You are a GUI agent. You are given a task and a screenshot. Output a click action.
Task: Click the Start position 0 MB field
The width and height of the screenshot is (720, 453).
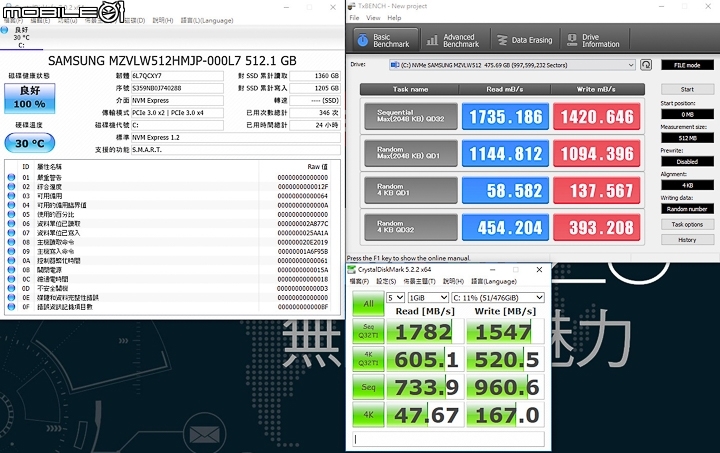coord(687,114)
